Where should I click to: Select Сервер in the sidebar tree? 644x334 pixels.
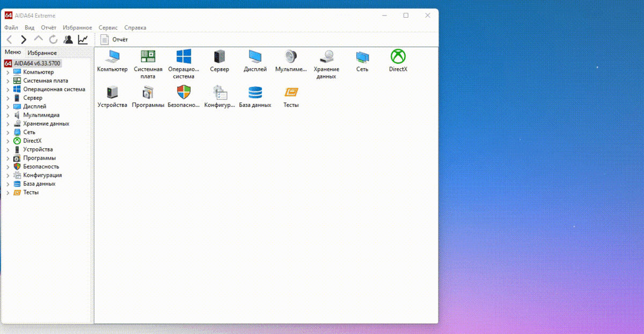coord(33,98)
